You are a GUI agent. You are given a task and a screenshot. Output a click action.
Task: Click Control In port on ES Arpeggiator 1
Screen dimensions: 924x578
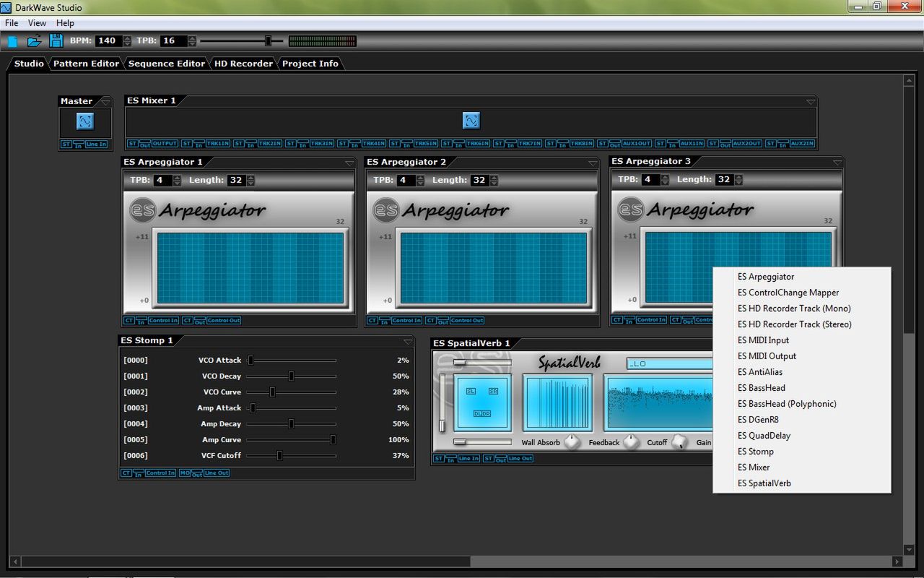point(163,320)
